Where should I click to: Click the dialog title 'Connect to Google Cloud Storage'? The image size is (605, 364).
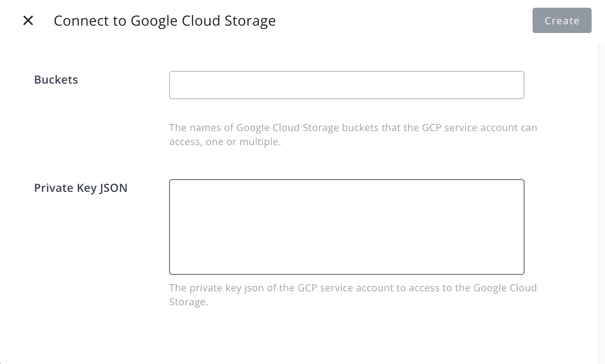pyautogui.click(x=165, y=21)
